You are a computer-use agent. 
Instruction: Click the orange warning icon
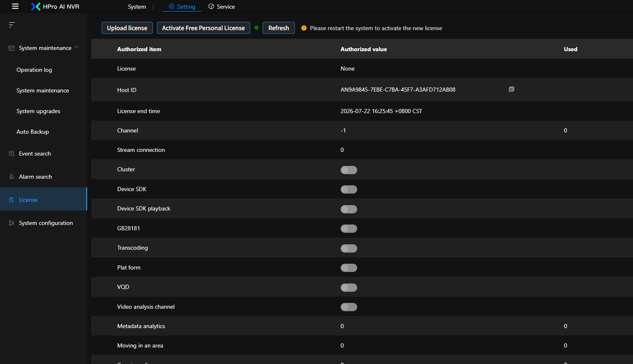(x=304, y=28)
